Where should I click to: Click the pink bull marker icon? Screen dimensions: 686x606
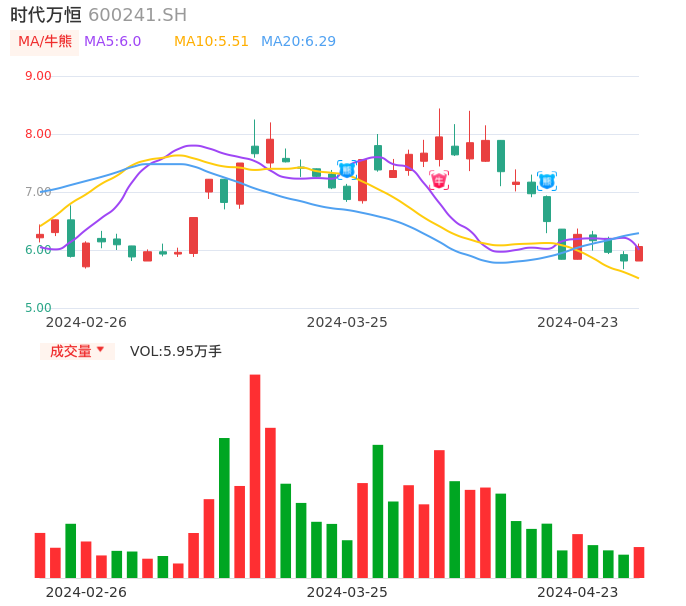(439, 180)
